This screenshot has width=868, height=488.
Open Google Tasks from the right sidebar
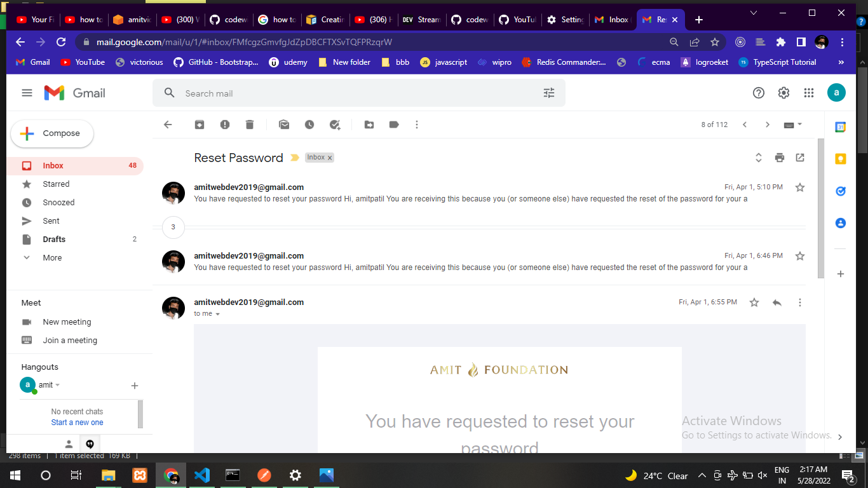click(840, 191)
